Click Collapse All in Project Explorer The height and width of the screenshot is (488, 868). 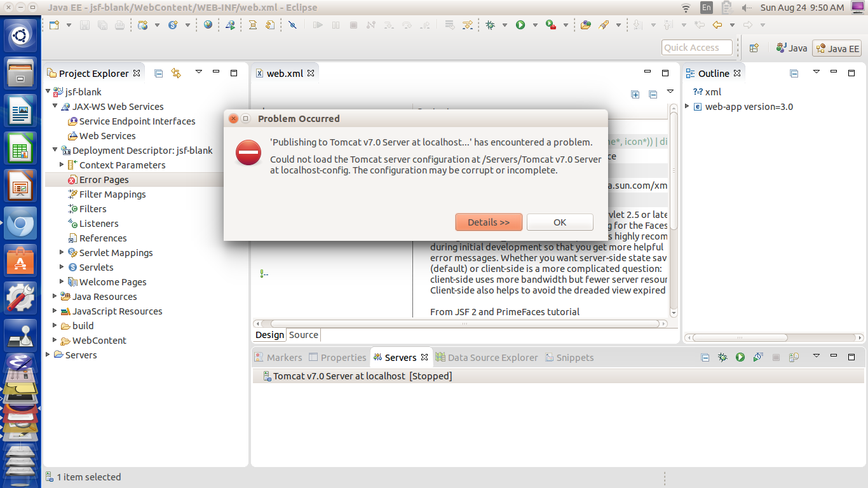159,73
